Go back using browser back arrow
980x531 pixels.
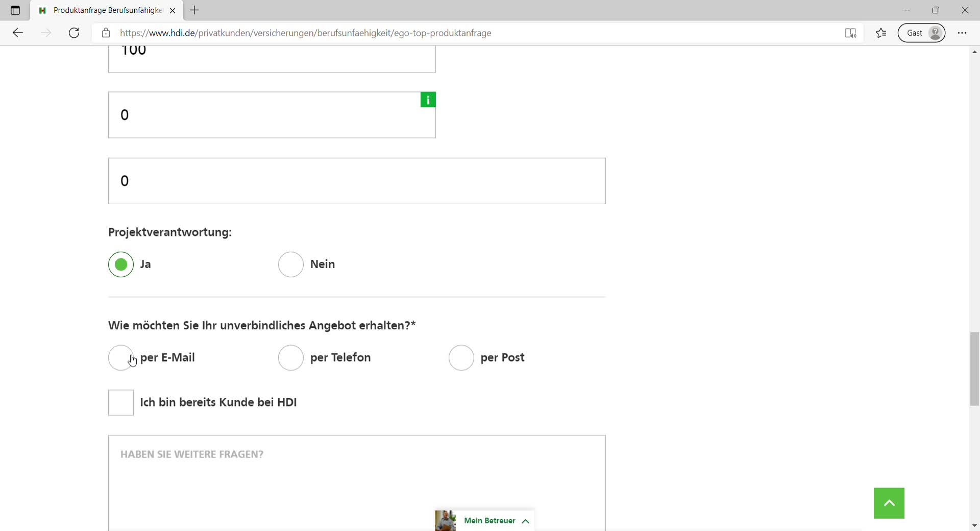[x=18, y=33]
